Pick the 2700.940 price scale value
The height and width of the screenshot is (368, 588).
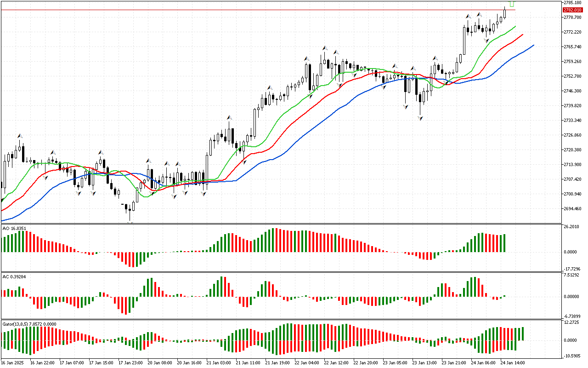(x=572, y=194)
